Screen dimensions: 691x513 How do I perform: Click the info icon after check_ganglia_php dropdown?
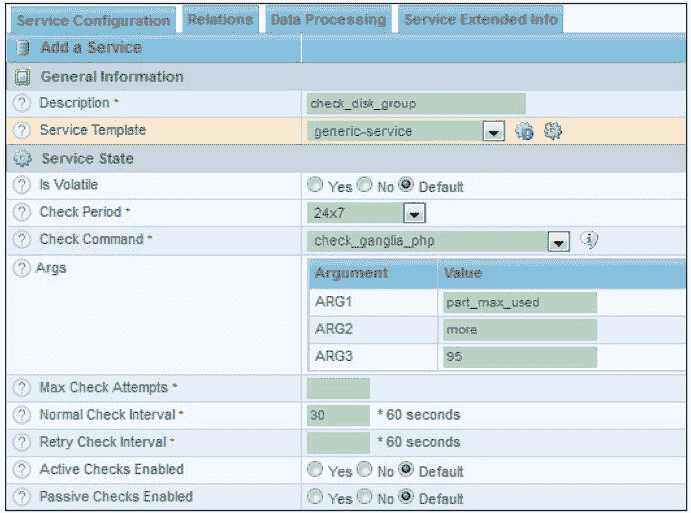click(589, 240)
